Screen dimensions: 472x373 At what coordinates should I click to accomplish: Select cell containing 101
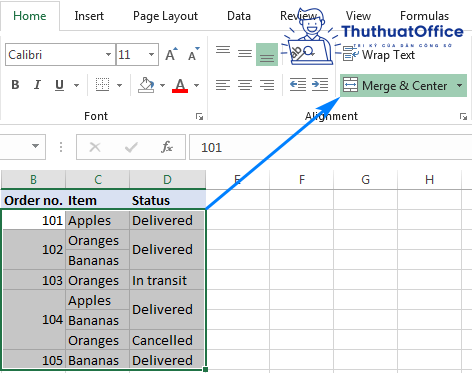click(33, 220)
